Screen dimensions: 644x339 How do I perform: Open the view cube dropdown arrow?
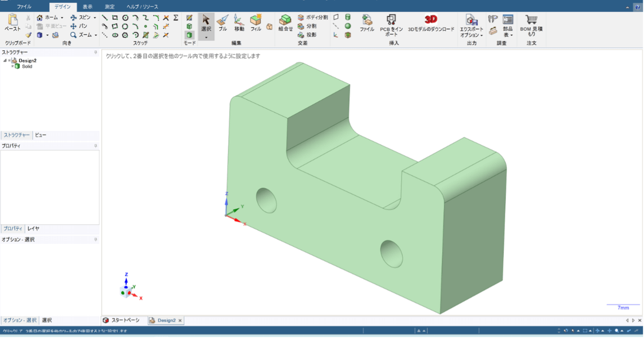pyautogui.click(x=47, y=35)
